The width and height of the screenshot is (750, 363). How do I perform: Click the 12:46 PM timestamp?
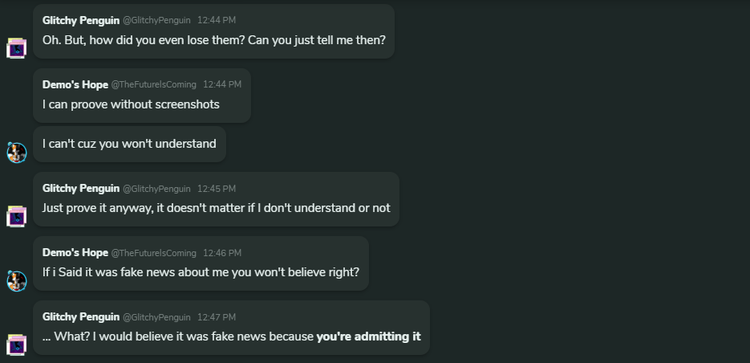coord(222,253)
